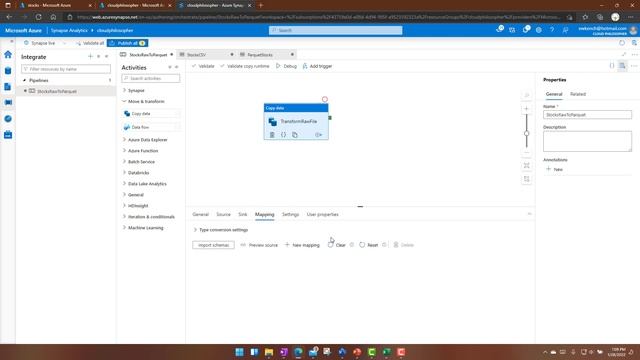Viewport: 640px width, 360px height.
Task: Click the Import schemas button
Action: [x=213, y=245]
